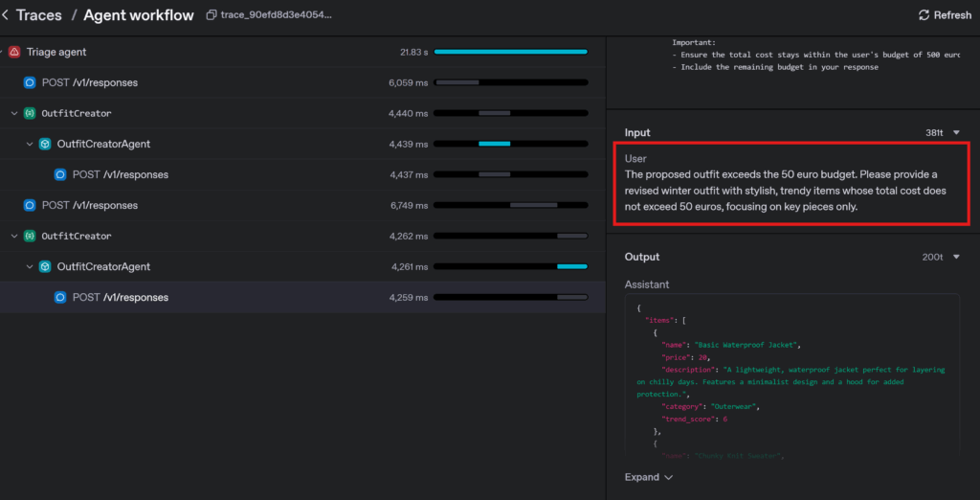Click the Triage agent 21.83 s timeline bar
This screenshot has height=500, width=980.
(x=511, y=52)
